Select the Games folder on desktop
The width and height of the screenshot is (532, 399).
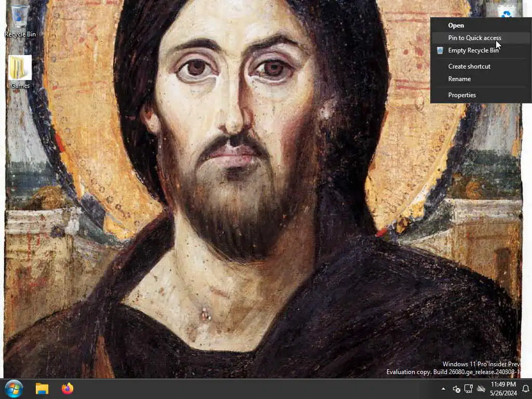[20, 72]
